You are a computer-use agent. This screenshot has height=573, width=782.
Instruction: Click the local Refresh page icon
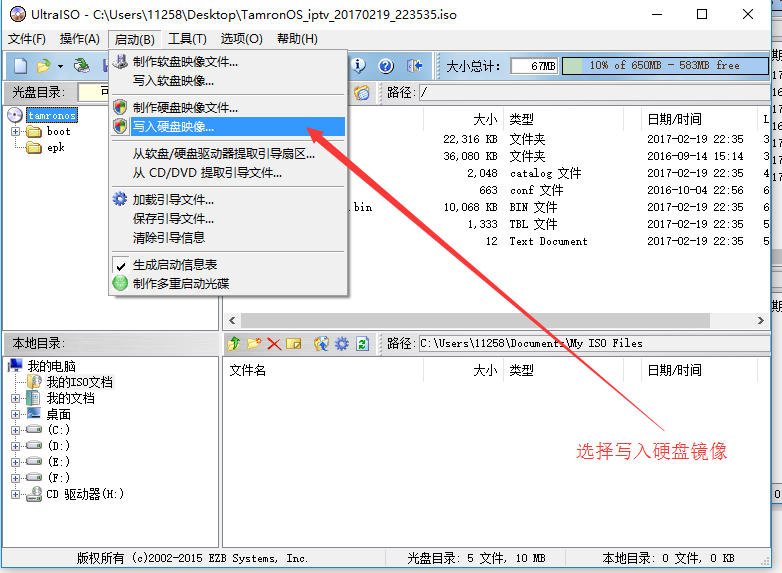click(363, 344)
